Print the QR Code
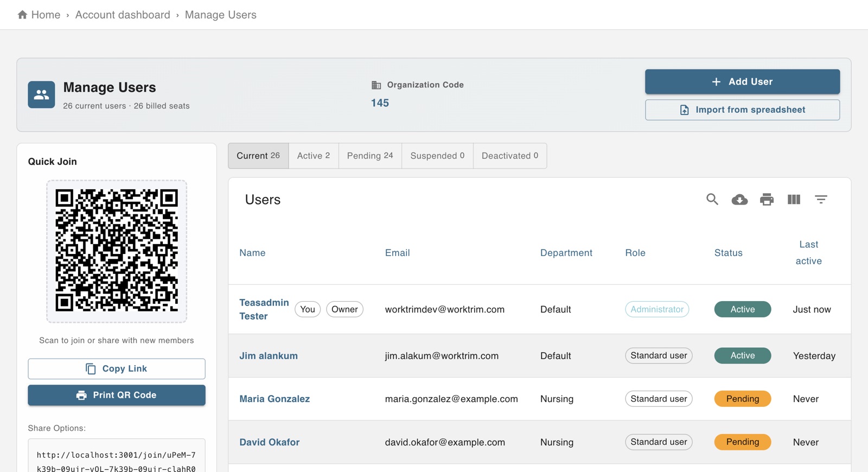 click(117, 396)
